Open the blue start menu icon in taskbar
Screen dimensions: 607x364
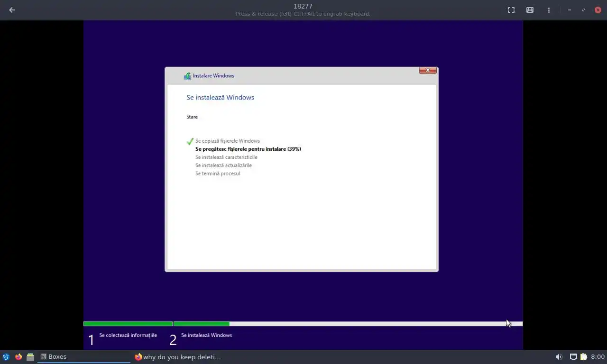pyautogui.click(x=6, y=357)
